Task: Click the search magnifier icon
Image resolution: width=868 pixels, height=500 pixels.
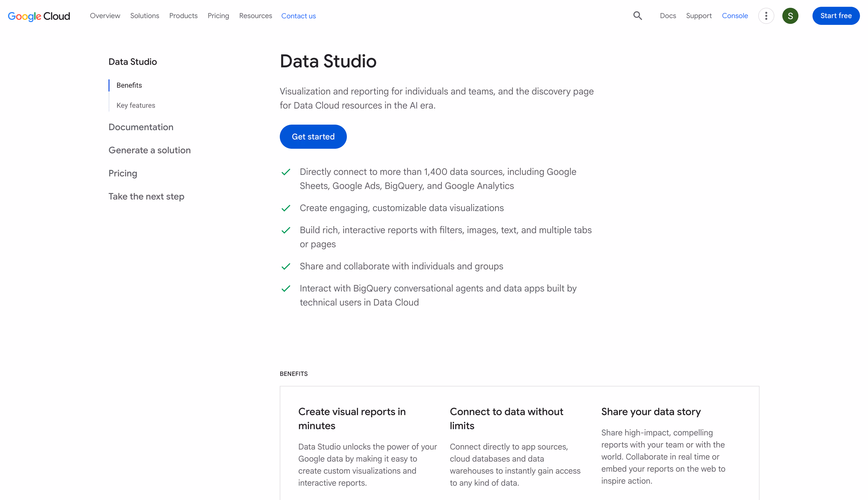Action: [637, 16]
